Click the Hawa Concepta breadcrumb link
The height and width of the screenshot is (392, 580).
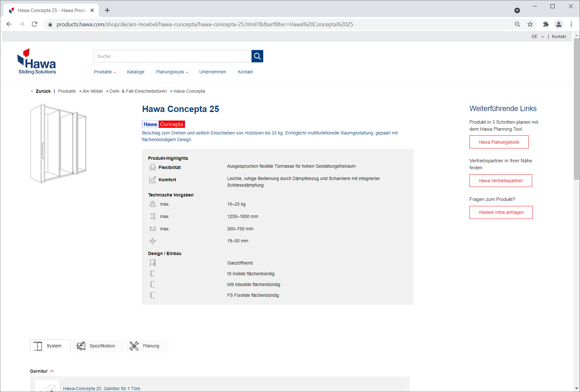189,91
